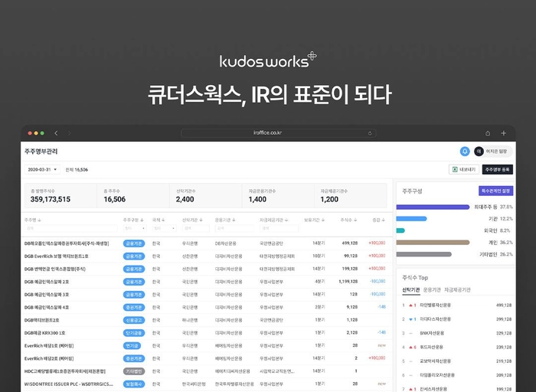
Task: Open the 주주구분 filter dropdown
Action: (x=133, y=227)
